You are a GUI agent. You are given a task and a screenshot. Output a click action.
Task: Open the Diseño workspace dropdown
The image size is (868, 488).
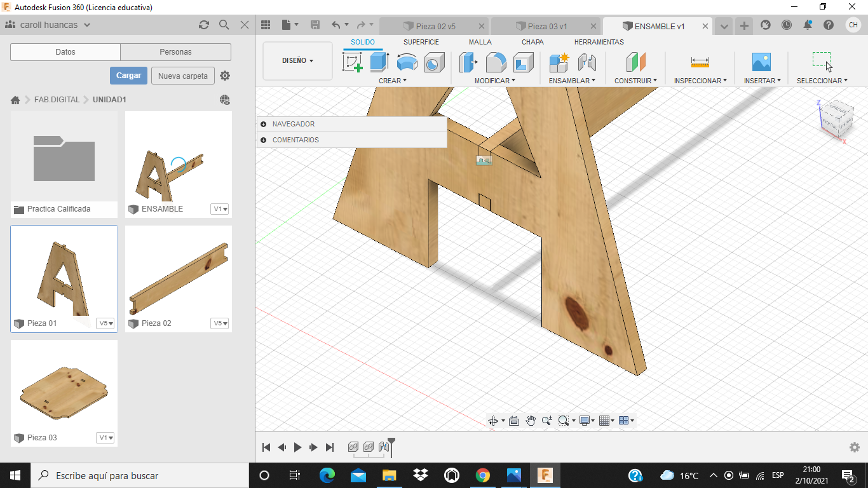point(297,61)
